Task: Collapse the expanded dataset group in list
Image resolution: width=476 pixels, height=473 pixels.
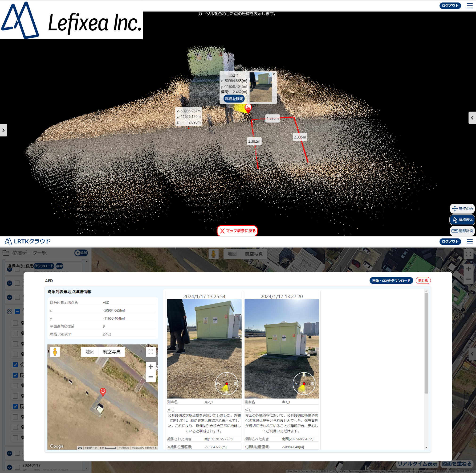Action: (x=9, y=311)
